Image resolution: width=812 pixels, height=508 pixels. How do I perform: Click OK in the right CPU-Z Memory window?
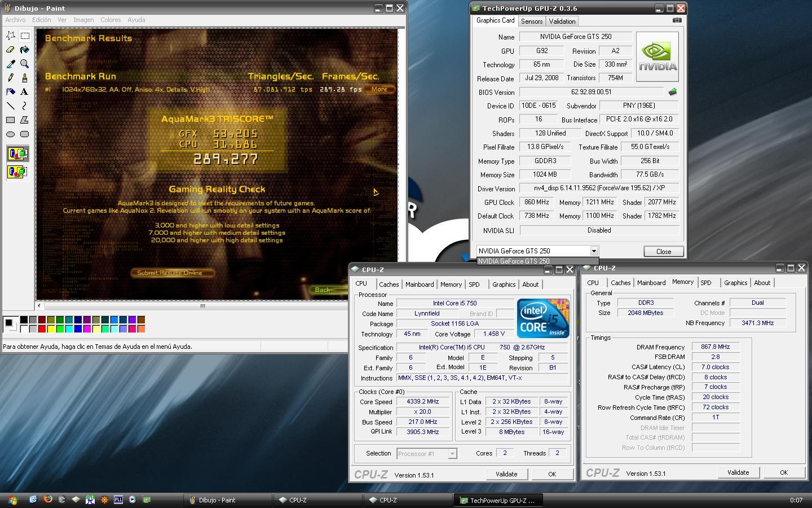[x=784, y=472]
